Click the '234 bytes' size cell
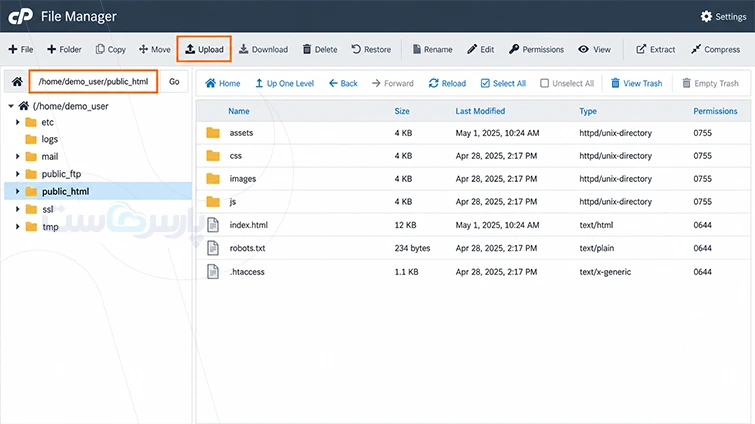The image size is (755, 424). (412, 248)
